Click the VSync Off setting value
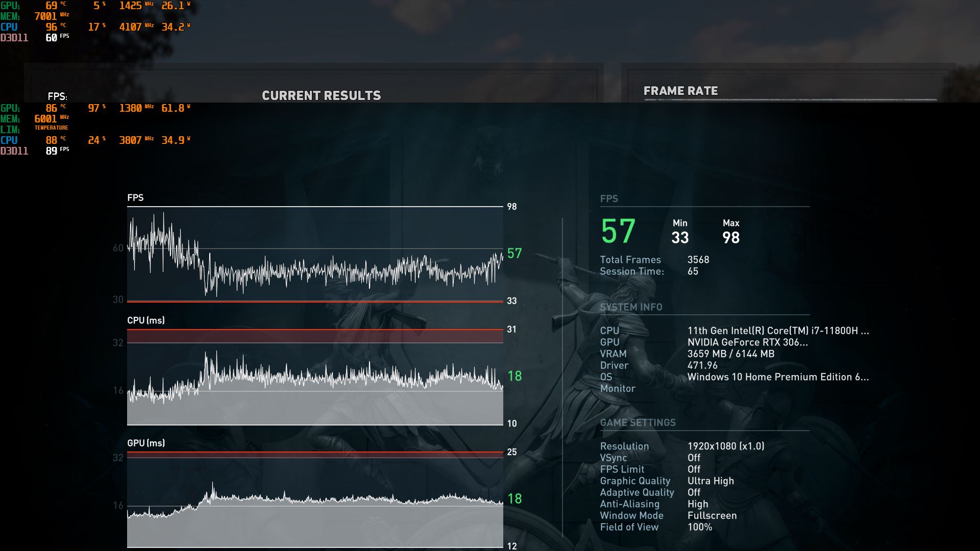 tap(694, 458)
